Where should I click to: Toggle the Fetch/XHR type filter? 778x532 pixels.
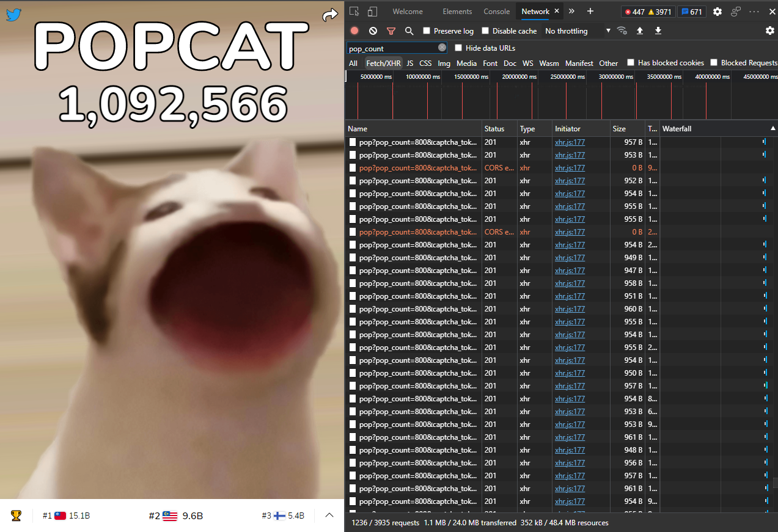[383, 63]
